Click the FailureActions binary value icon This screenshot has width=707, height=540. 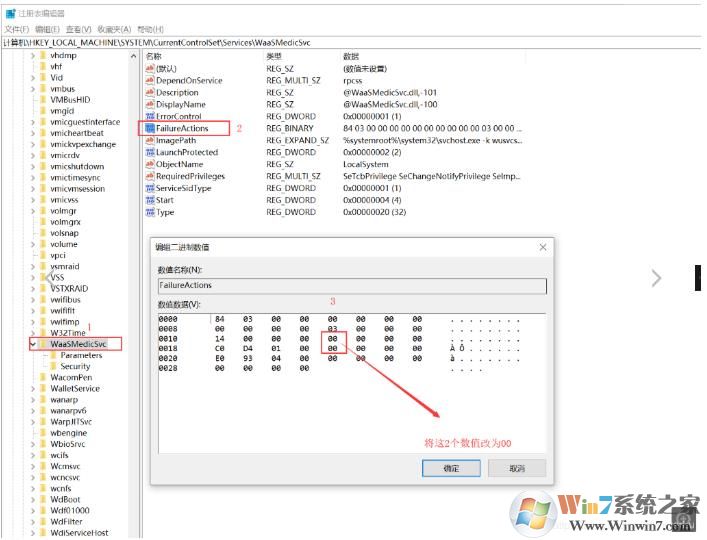tap(150, 129)
